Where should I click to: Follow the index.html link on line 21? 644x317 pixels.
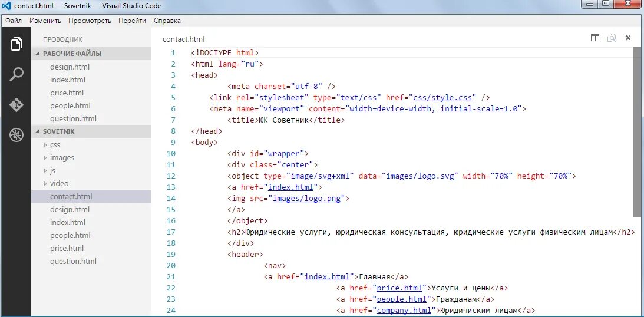click(328, 277)
